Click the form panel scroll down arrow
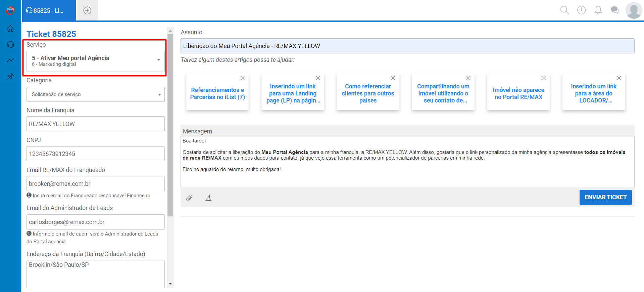Viewport: 644px width, 292px height. pos(170,284)
